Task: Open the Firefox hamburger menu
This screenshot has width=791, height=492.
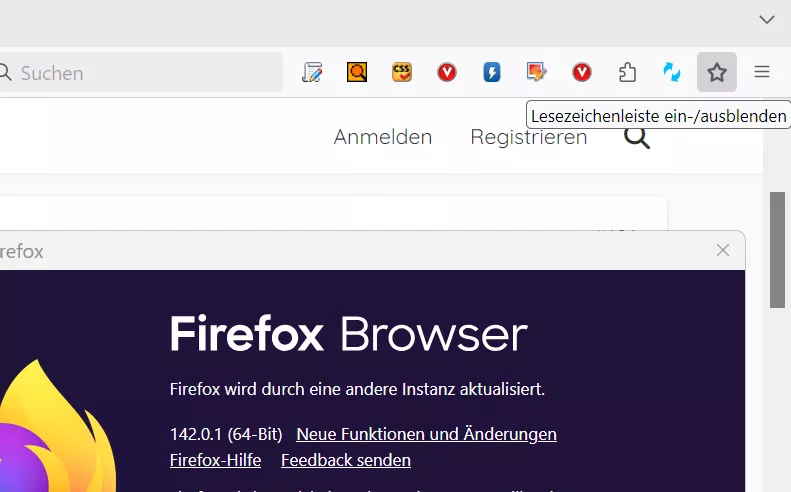Action: [762, 72]
